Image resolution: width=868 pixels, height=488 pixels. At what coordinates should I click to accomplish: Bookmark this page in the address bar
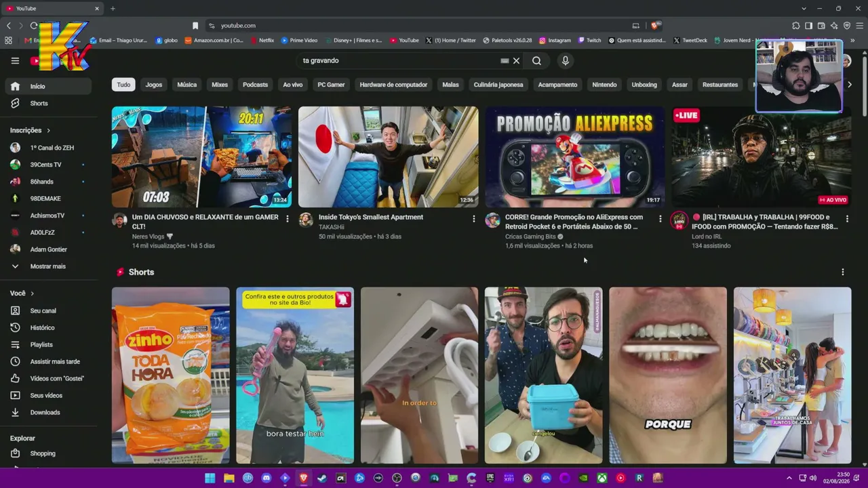tap(195, 26)
